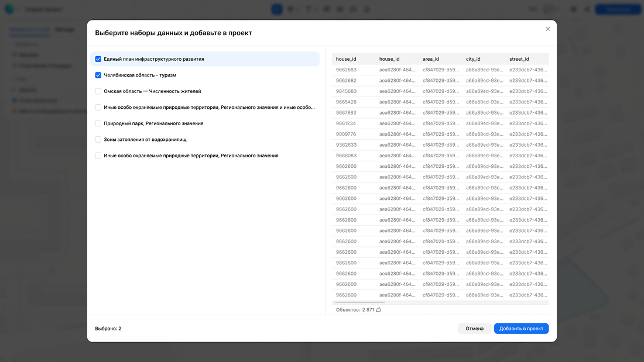The width and height of the screenshot is (644, 362).
Task: Uncheck Единый план инфраструктурного развития checkbox
Action: coord(98,59)
